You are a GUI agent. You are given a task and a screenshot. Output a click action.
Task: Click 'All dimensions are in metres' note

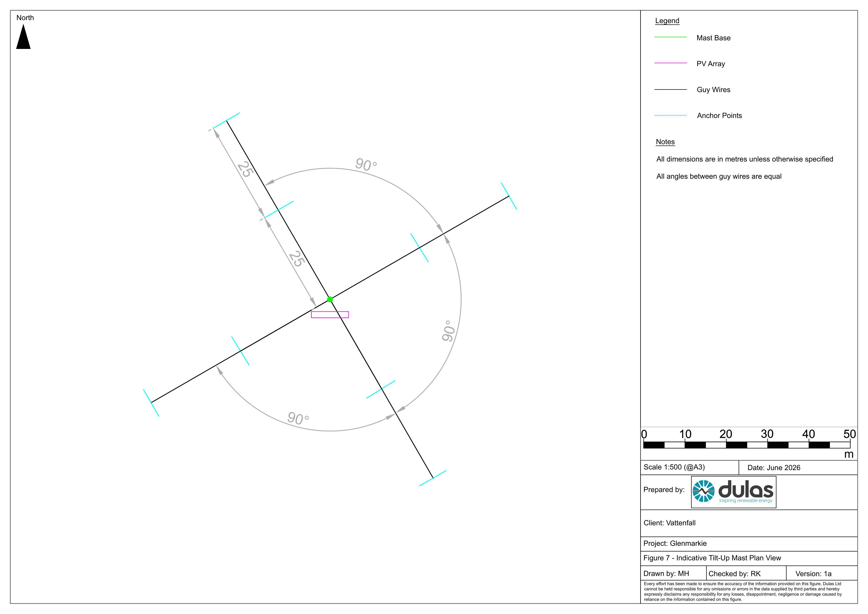(x=745, y=159)
